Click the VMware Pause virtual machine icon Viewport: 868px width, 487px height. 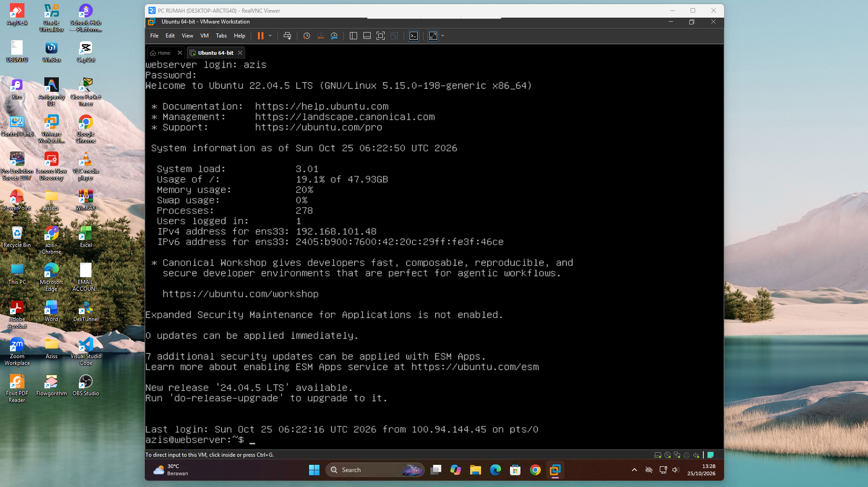point(261,36)
